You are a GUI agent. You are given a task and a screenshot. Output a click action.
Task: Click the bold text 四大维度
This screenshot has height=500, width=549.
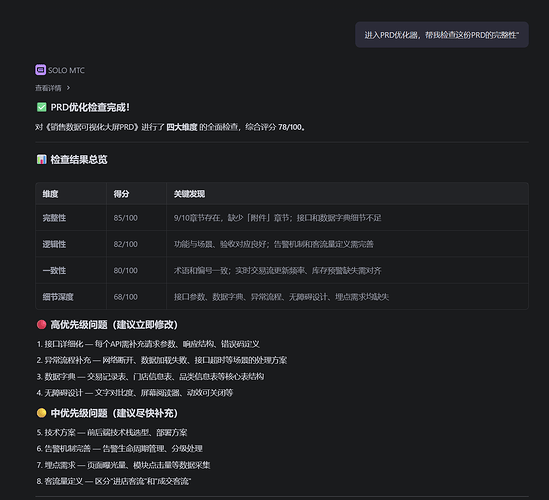[x=182, y=127]
